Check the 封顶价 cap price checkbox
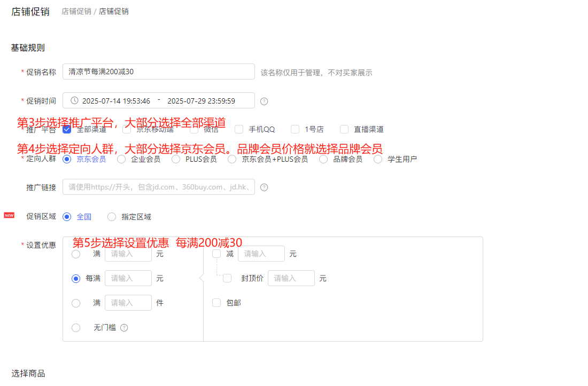The width and height of the screenshot is (588, 386). click(227, 278)
